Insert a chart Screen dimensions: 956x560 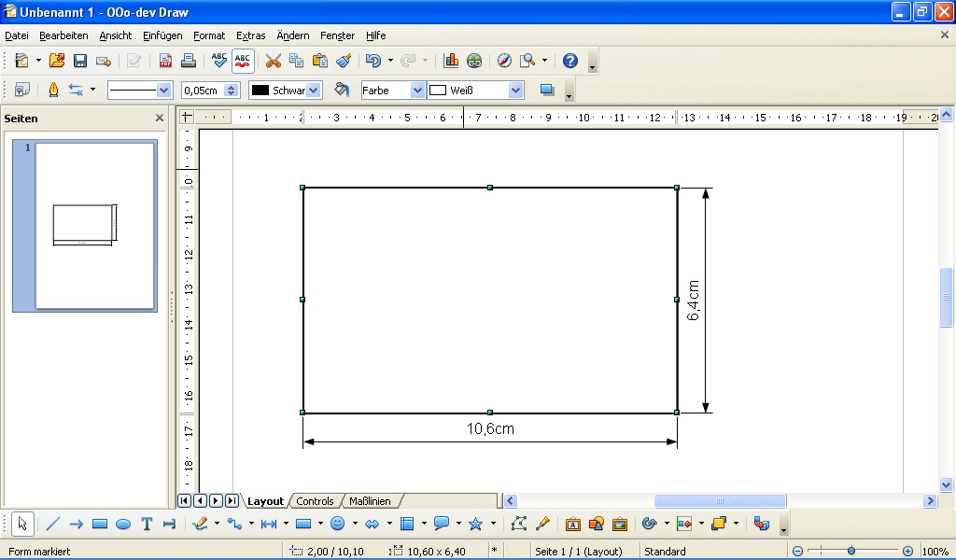(451, 61)
